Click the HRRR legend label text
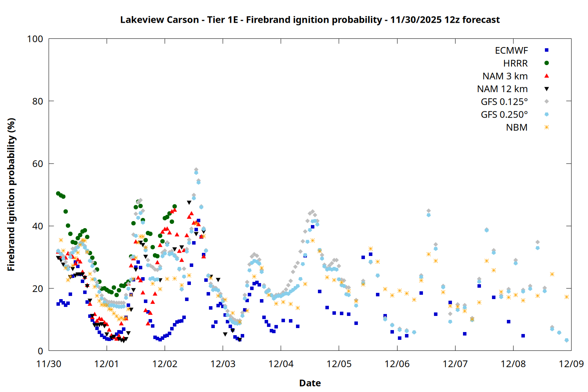 (x=515, y=64)
